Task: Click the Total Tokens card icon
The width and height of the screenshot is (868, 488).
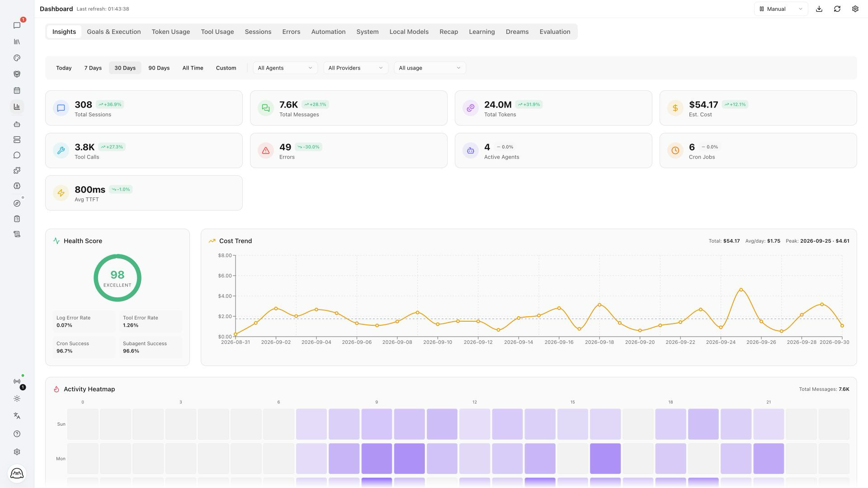Action: point(471,108)
